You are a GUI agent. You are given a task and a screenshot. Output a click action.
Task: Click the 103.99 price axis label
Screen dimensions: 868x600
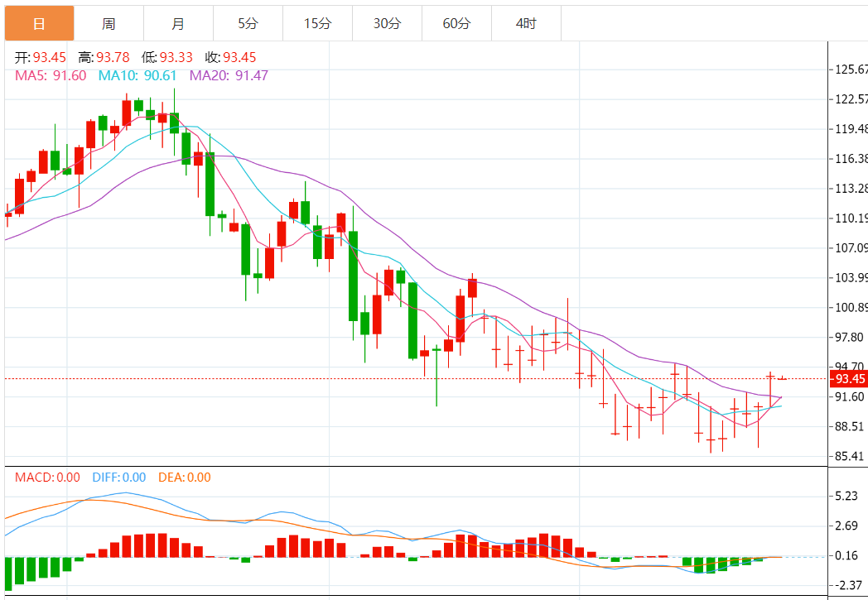tap(851, 277)
